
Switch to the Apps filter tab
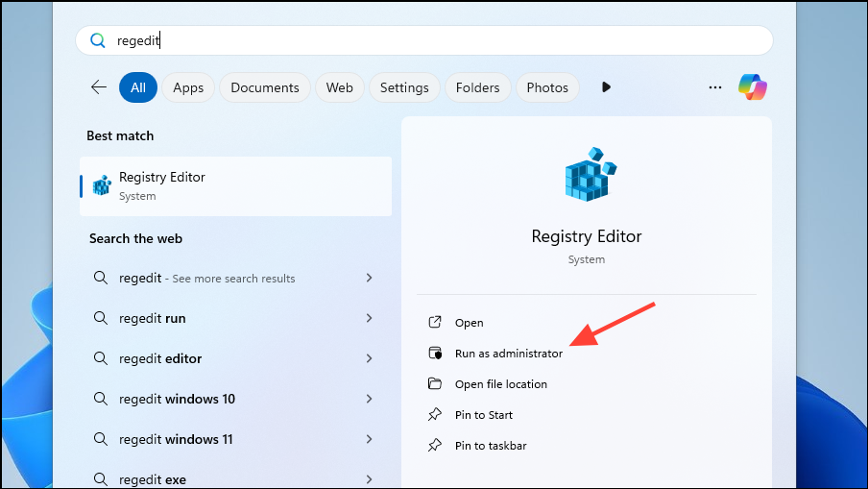[x=188, y=87]
